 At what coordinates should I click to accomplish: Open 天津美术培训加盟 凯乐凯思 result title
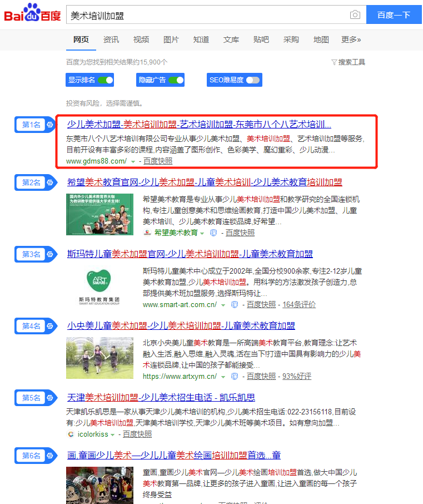[161, 398]
